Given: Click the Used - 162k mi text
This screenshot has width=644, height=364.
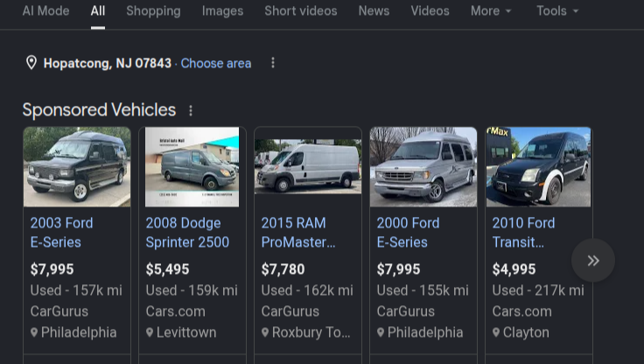Looking at the screenshot, I should coord(307,290).
